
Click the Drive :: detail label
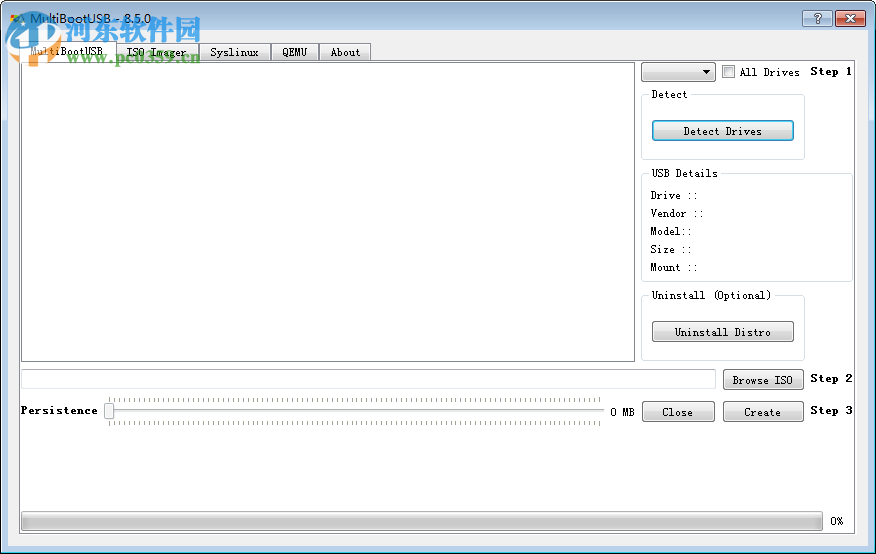coord(674,195)
